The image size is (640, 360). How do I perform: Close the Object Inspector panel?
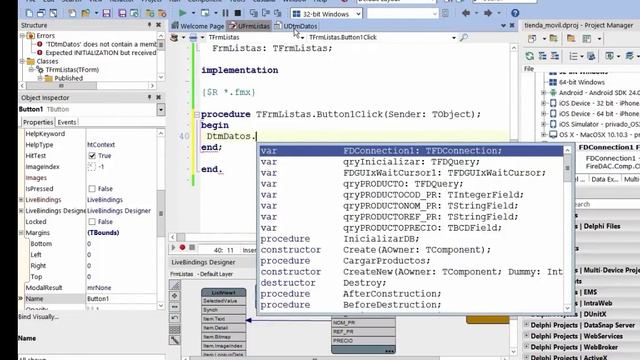tap(159, 97)
